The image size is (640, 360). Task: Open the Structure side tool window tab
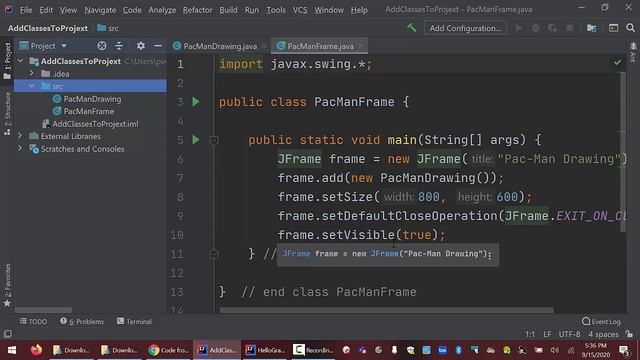coord(7,113)
